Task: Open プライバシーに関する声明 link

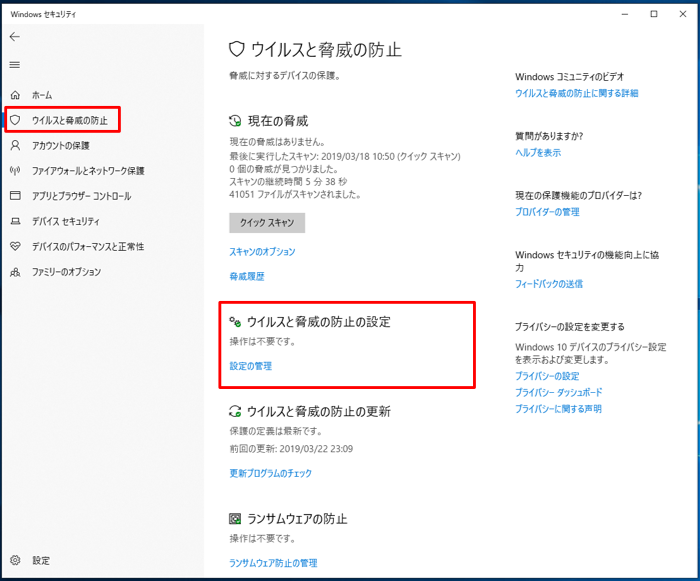Action: 558,409
